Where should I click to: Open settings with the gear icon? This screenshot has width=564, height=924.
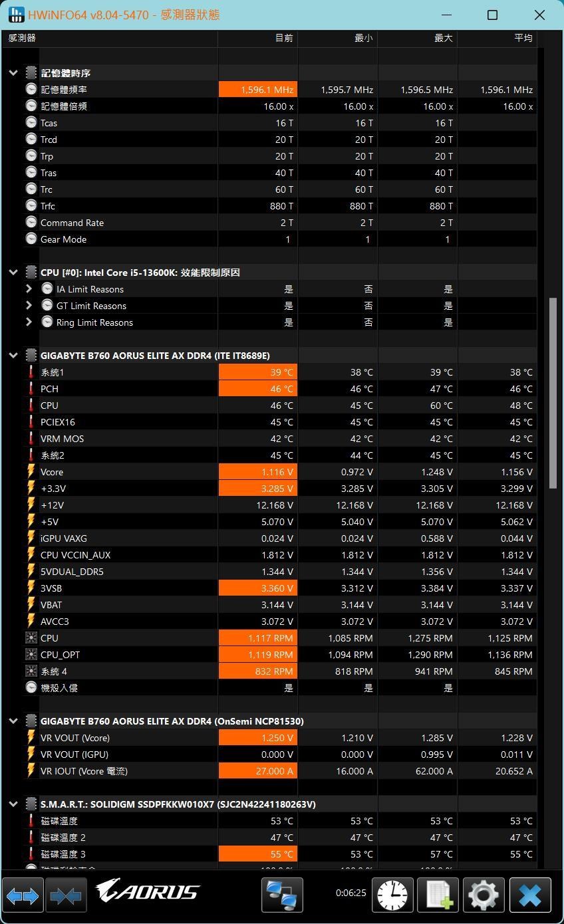(484, 895)
